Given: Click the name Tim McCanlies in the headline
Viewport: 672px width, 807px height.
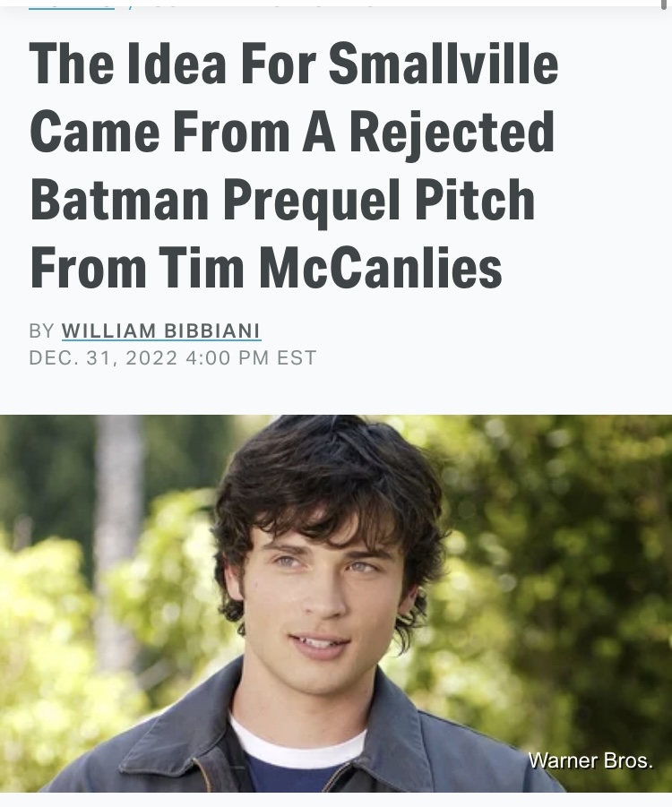Looking at the screenshot, I should 330,267.
